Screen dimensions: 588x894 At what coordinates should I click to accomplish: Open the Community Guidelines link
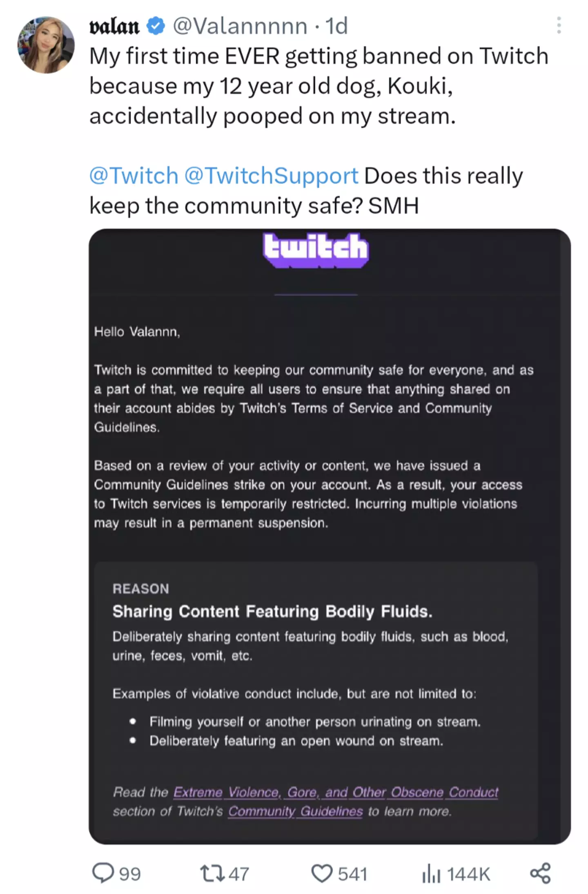tap(295, 811)
